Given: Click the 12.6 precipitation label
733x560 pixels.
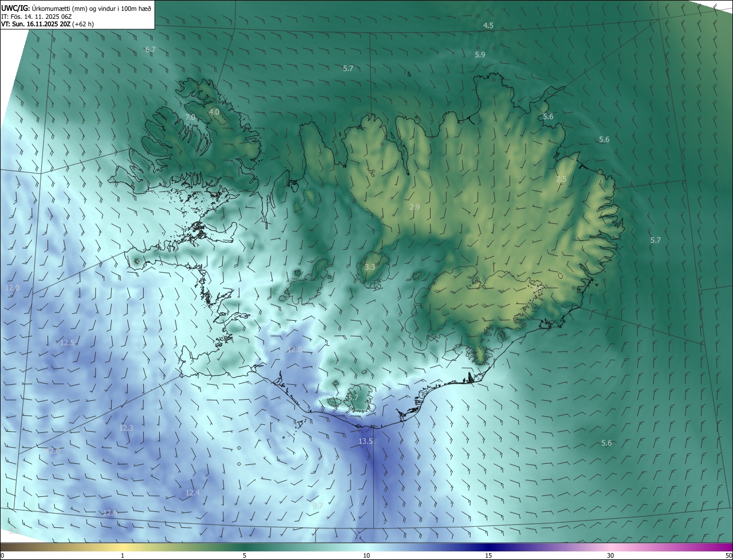Looking at the screenshot, I should click(x=110, y=512).
